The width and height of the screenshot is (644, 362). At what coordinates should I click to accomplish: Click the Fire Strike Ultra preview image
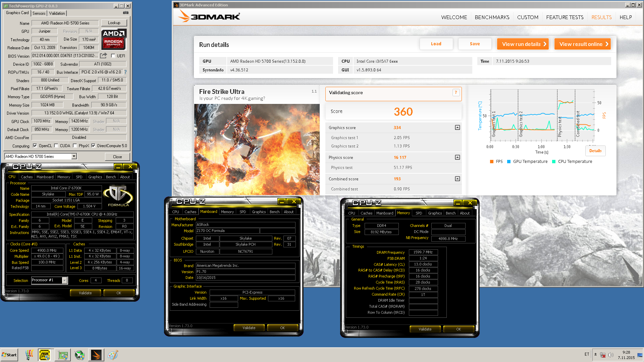coord(257,149)
